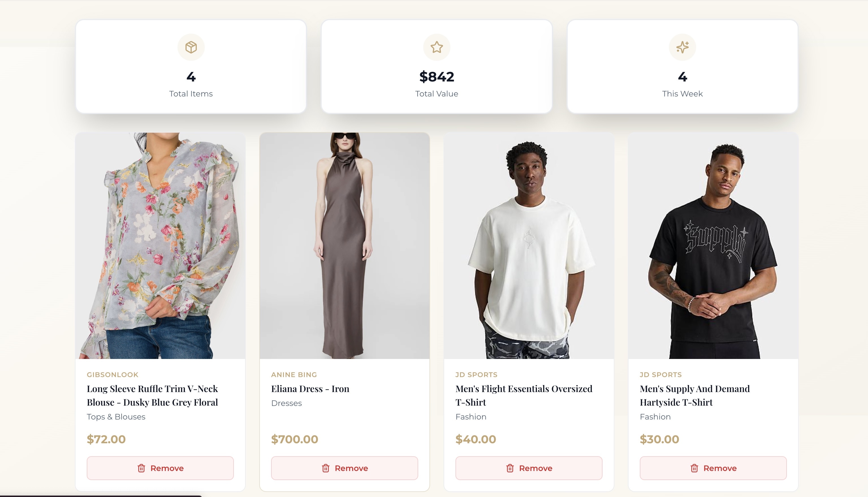Click the package icon above Total Items
The image size is (868, 497).
pyautogui.click(x=191, y=47)
